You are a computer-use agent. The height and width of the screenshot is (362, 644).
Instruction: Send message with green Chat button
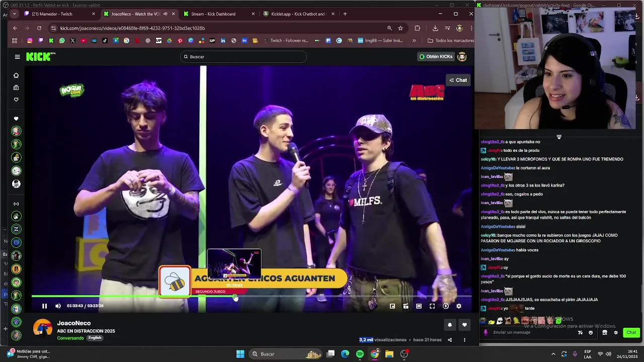(x=631, y=332)
